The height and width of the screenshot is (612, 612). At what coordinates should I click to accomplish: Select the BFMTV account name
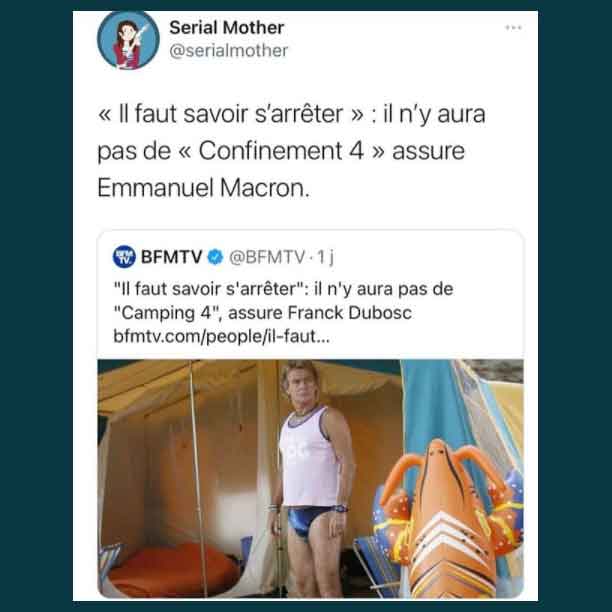pyautogui.click(x=171, y=257)
